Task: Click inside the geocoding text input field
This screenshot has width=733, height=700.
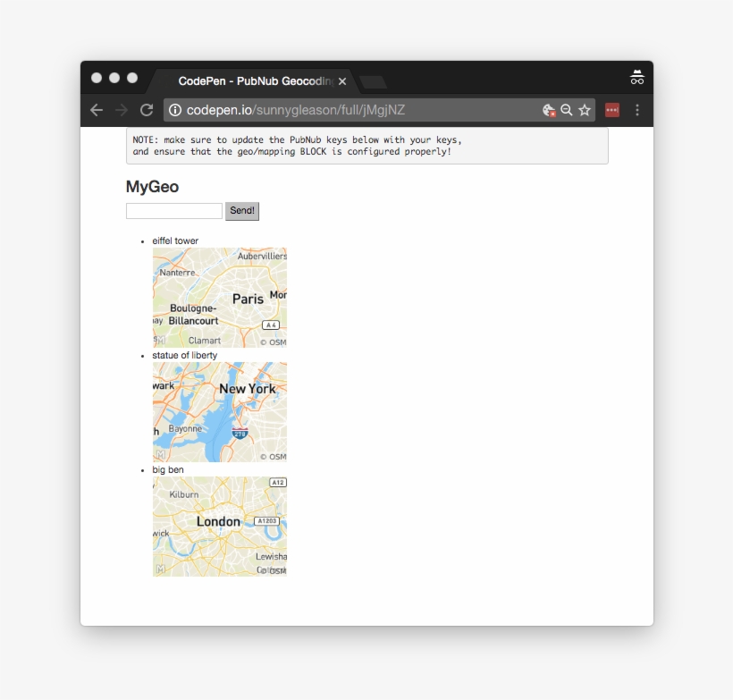Action: click(173, 210)
